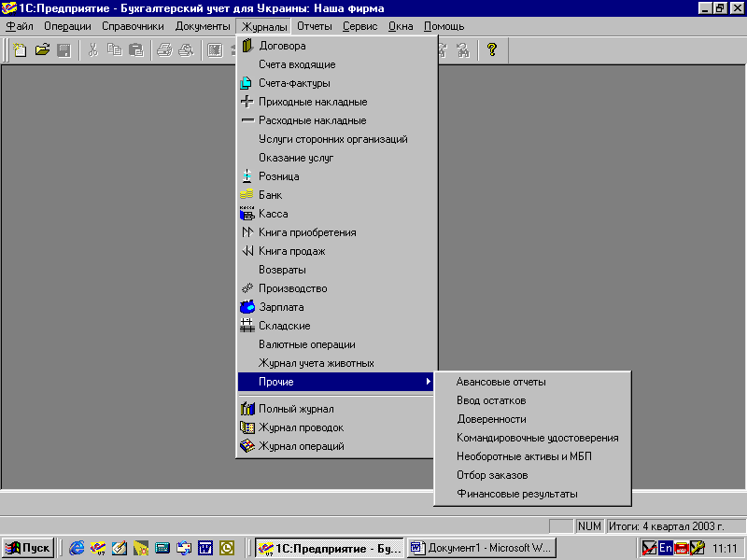Select Приходные накладные with plus icon
This screenshot has width=747, height=560.
coord(335,102)
